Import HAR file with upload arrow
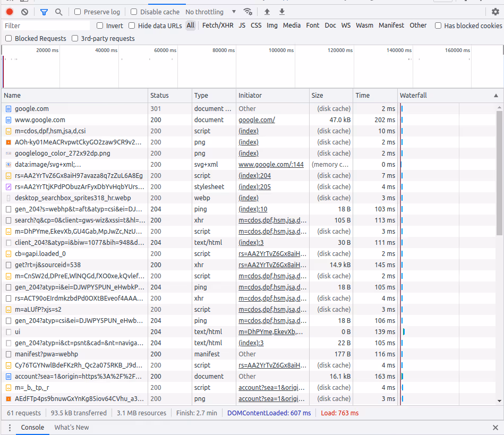Viewport: 504px width, 435px height. click(x=267, y=12)
